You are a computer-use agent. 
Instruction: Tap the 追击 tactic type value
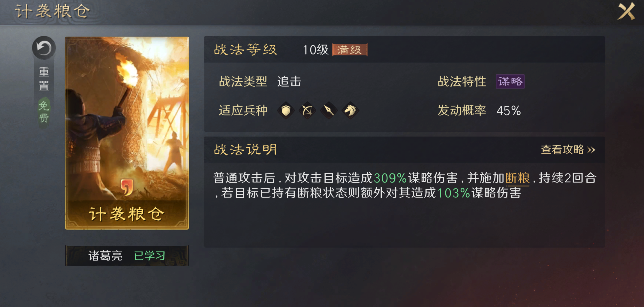pyautogui.click(x=289, y=81)
